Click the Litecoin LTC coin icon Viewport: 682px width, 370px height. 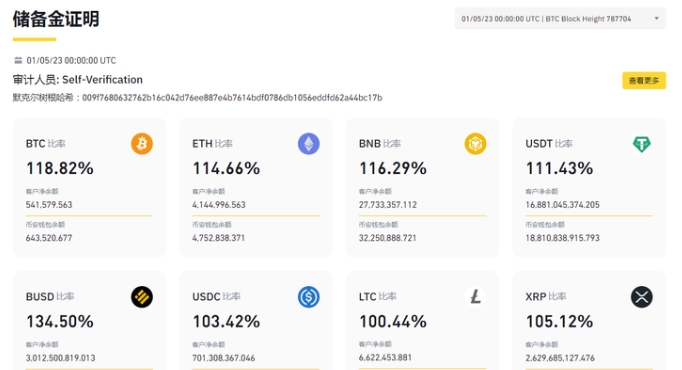pos(475,297)
